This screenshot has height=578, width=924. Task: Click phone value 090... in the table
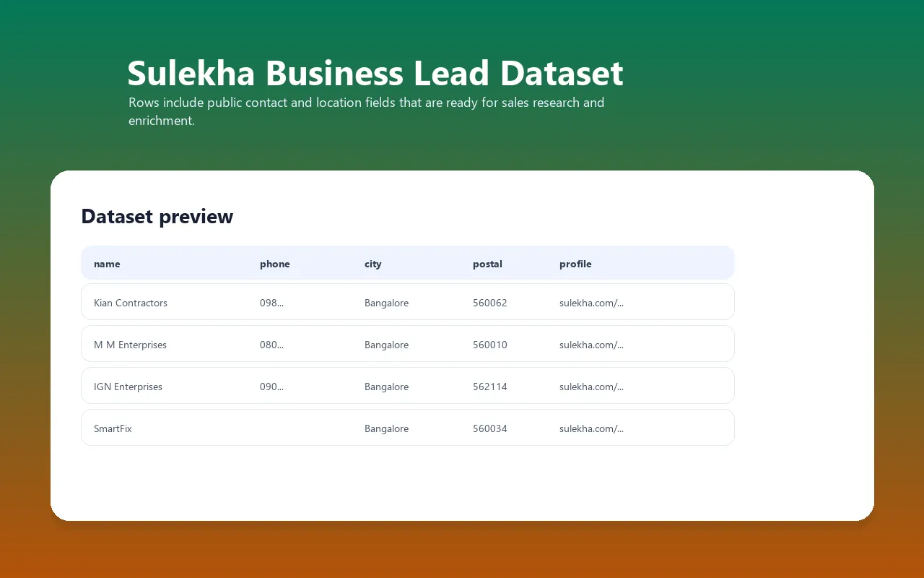click(x=271, y=387)
